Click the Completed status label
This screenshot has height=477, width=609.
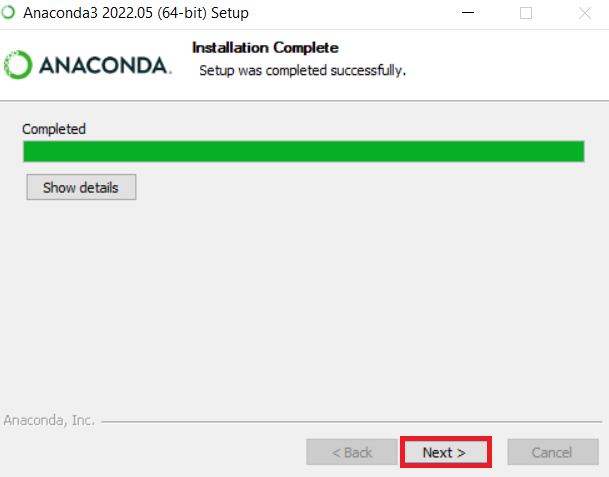54,129
